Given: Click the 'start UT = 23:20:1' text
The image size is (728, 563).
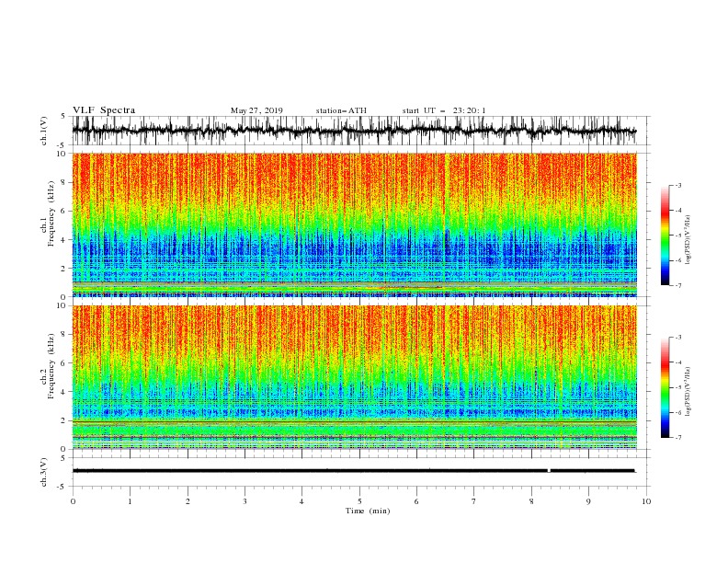Looking at the screenshot, I should click(x=444, y=110).
